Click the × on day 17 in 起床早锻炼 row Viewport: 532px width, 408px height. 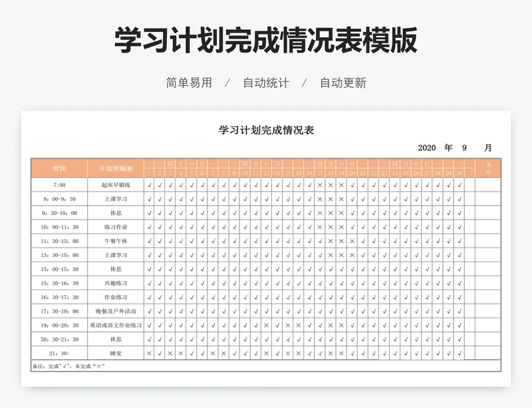(320, 185)
